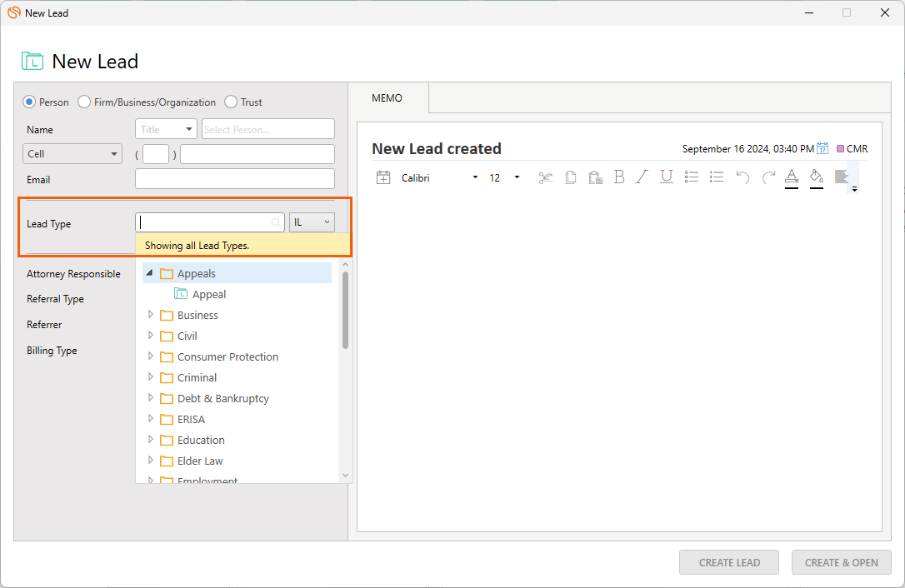Viewport: 905px width, 588px height.
Task: Select the Education tree item
Action: (x=201, y=441)
